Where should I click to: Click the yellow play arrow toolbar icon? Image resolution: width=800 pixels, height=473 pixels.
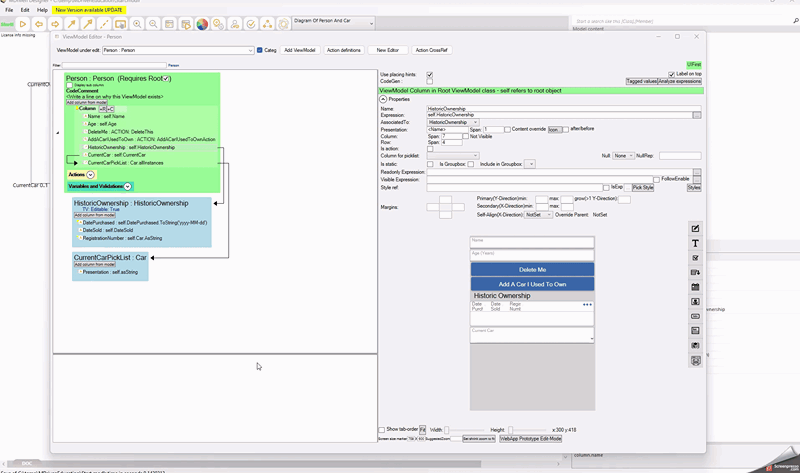(x=23, y=23)
